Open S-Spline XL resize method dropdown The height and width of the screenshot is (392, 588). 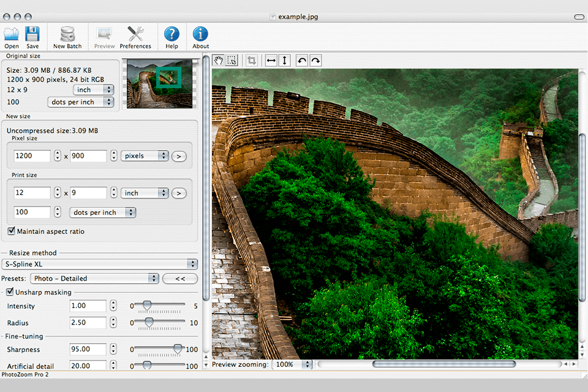[x=99, y=264]
